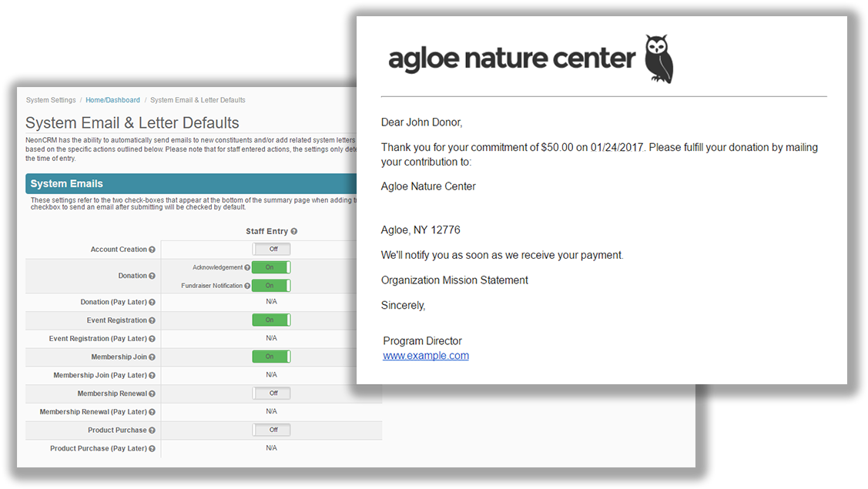This screenshot has width=868, height=489.
Task: Switch off Event Registration email toggle
Action: (x=271, y=320)
